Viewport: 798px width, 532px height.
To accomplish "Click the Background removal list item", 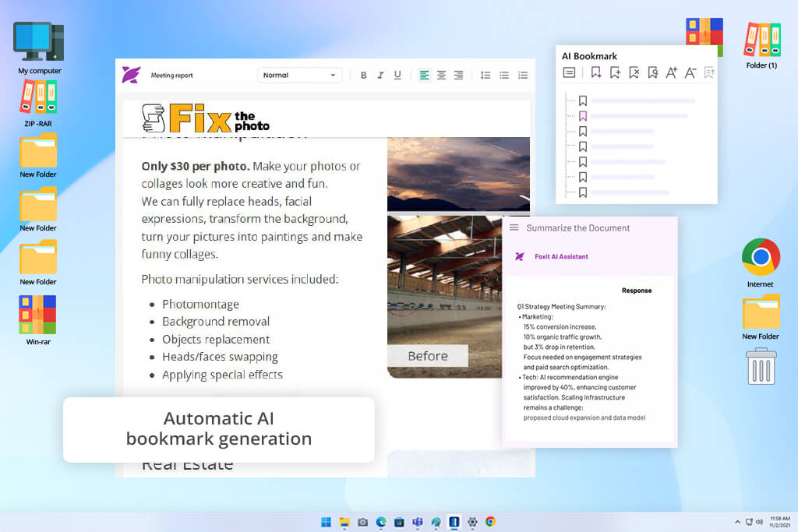I will [x=216, y=322].
